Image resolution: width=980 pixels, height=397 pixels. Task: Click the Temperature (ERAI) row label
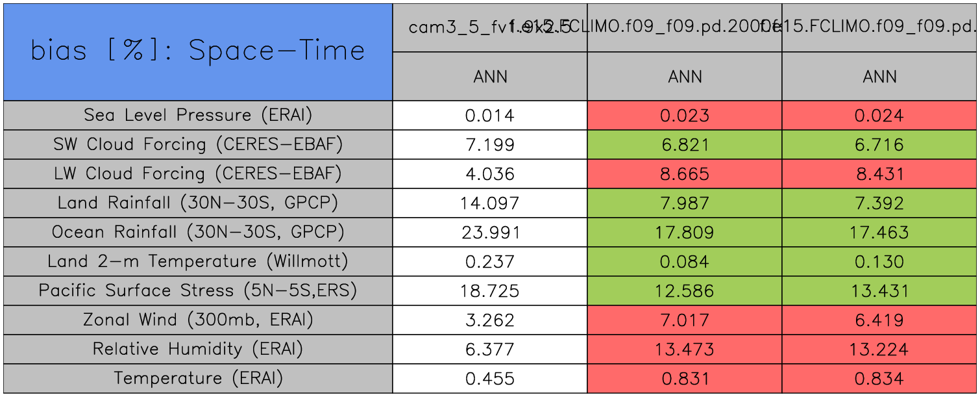198,379
